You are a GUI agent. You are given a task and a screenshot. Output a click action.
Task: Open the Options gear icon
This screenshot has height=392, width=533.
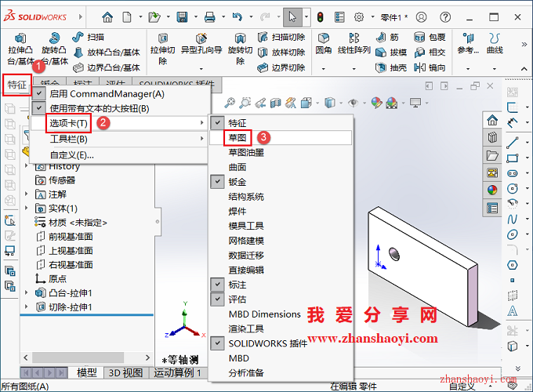[359, 16]
